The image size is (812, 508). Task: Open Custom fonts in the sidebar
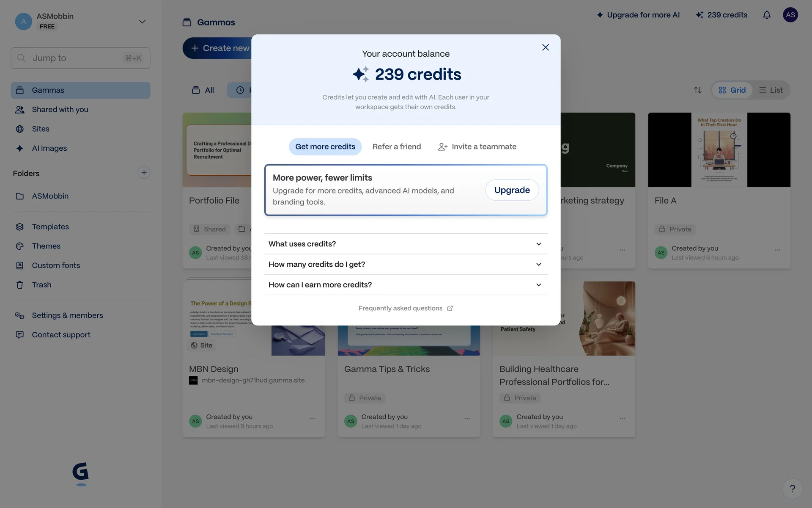click(56, 265)
